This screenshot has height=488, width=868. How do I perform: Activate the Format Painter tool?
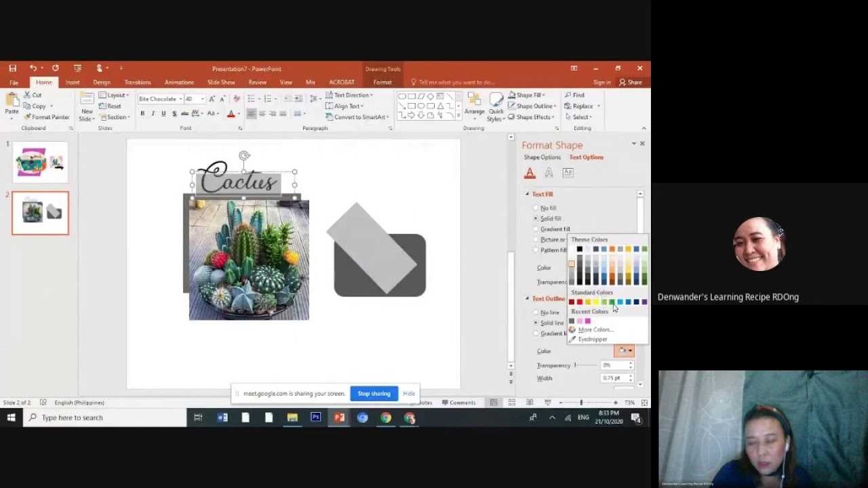coord(46,117)
